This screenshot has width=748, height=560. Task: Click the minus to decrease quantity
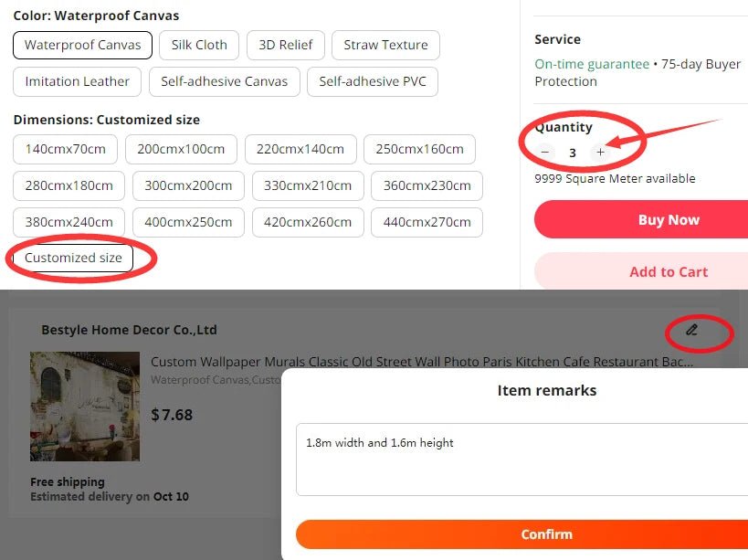(x=544, y=152)
